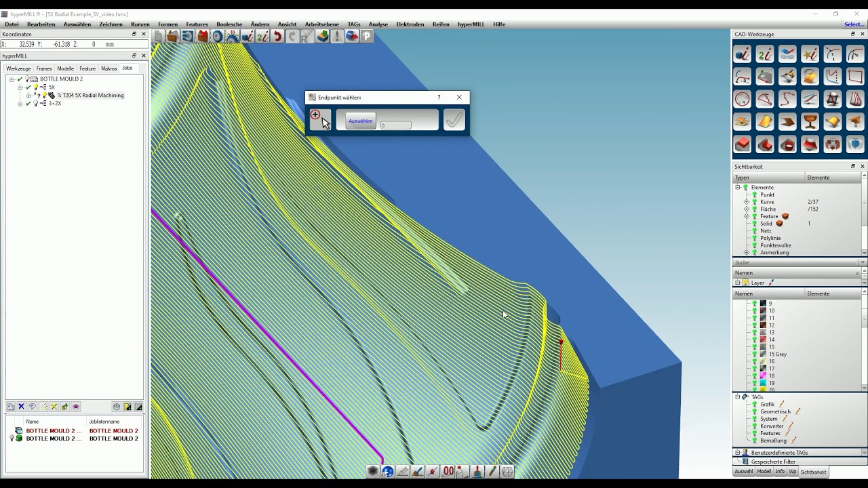The width and height of the screenshot is (868, 488).
Task: Click the help question mark in Endpunkt dialog
Action: click(x=439, y=98)
